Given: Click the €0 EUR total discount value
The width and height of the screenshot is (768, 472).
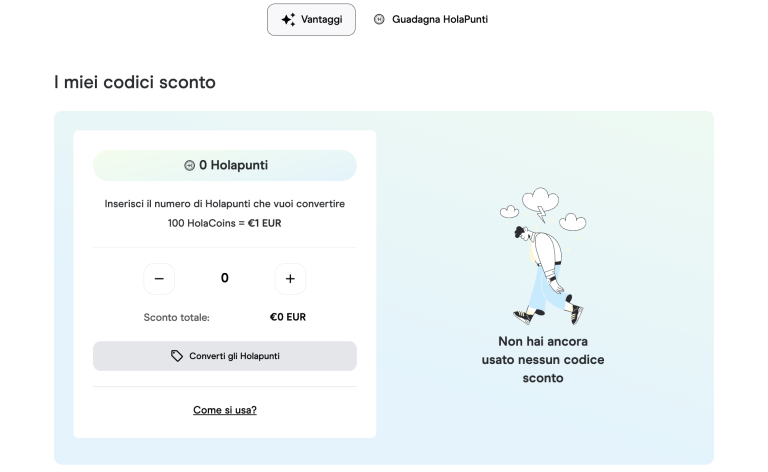Looking at the screenshot, I should (x=288, y=317).
